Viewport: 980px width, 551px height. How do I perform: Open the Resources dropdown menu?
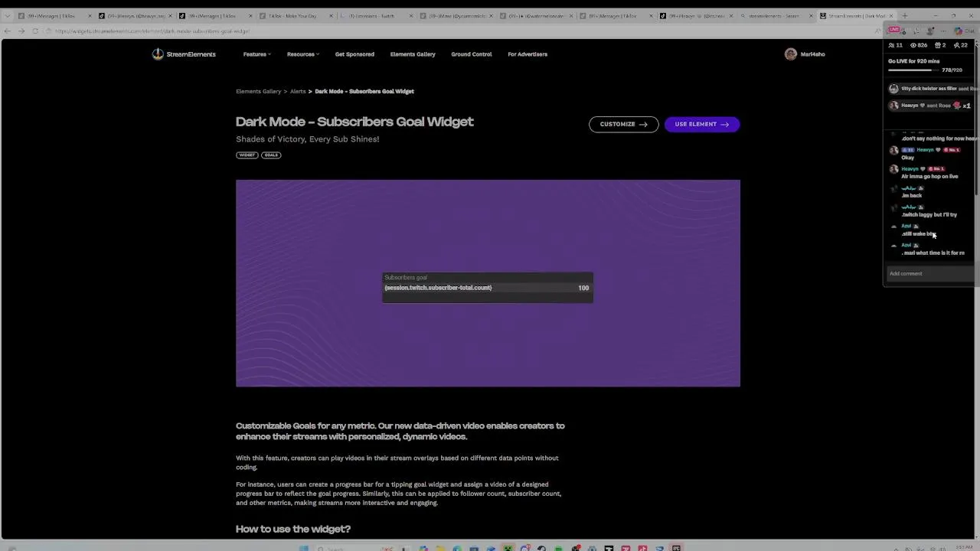pyautogui.click(x=303, y=54)
